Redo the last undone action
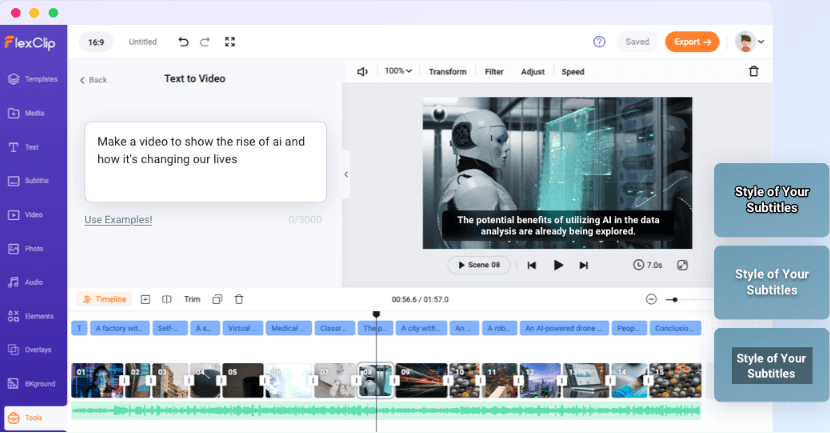The image size is (830, 433). 205,42
